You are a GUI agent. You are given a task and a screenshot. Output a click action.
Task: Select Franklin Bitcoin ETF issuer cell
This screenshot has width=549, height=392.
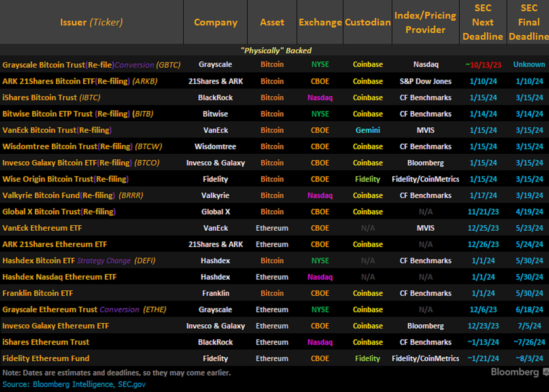click(x=38, y=293)
